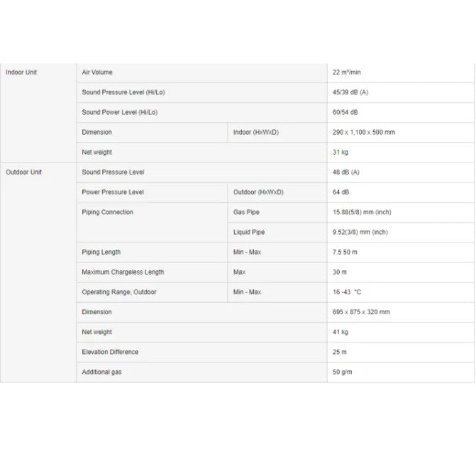Select the Maximum Chargeless Length label
Screen dimensions: 476x449
[123, 272]
